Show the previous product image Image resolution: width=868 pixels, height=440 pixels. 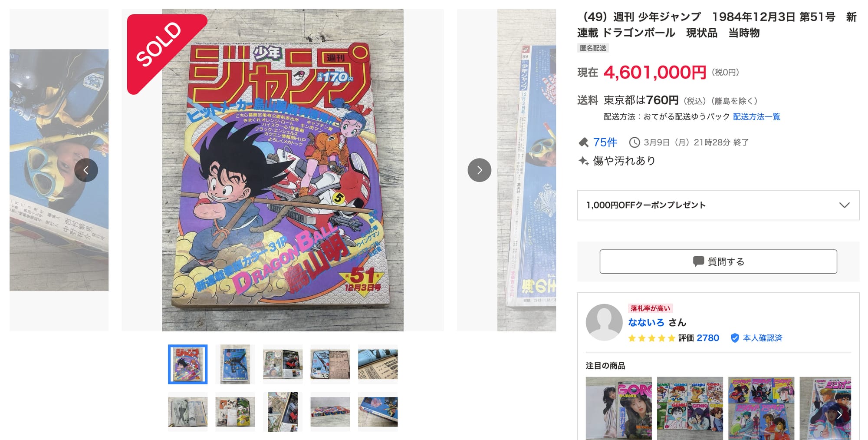coord(86,170)
